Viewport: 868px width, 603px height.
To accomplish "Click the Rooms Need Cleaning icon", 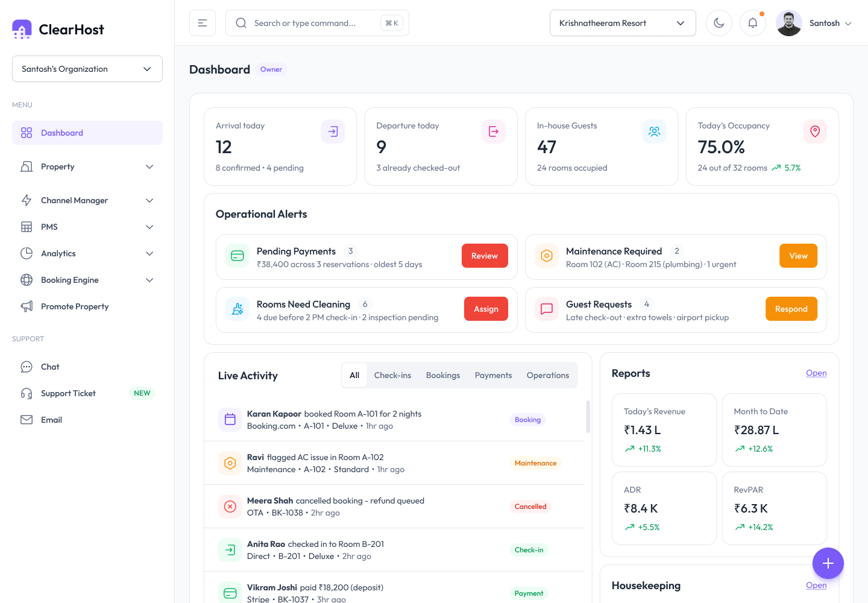I will [237, 309].
